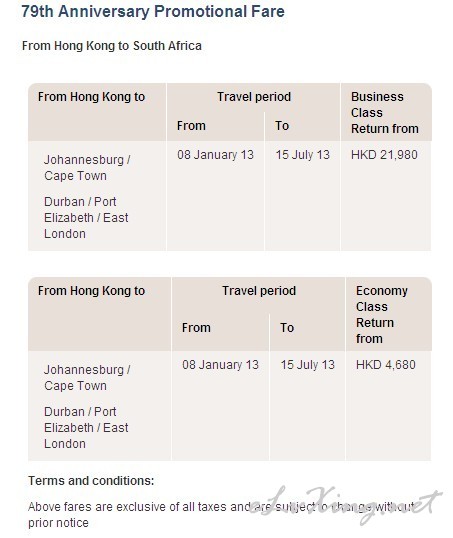Click the Economy Class Return from header
Image resolution: width=453 pixels, height=538 pixels.
(382, 315)
